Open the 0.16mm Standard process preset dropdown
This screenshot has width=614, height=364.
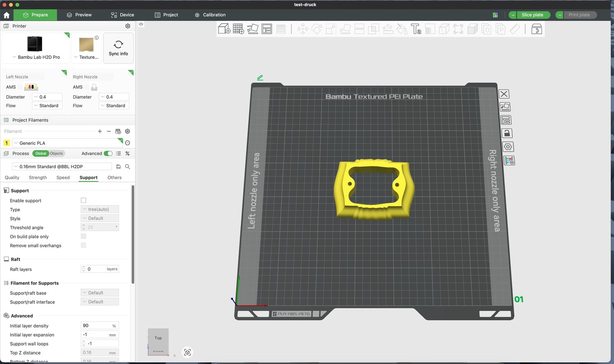(61, 166)
